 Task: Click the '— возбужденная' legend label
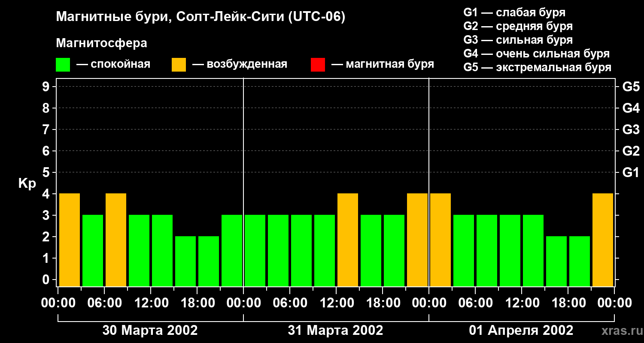coord(240,64)
